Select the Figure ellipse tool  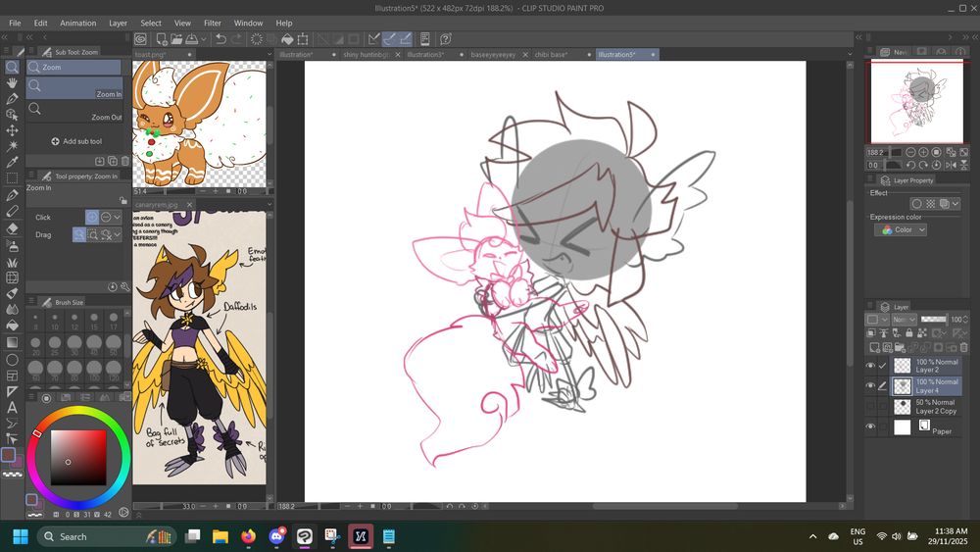click(x=12, y=360)
